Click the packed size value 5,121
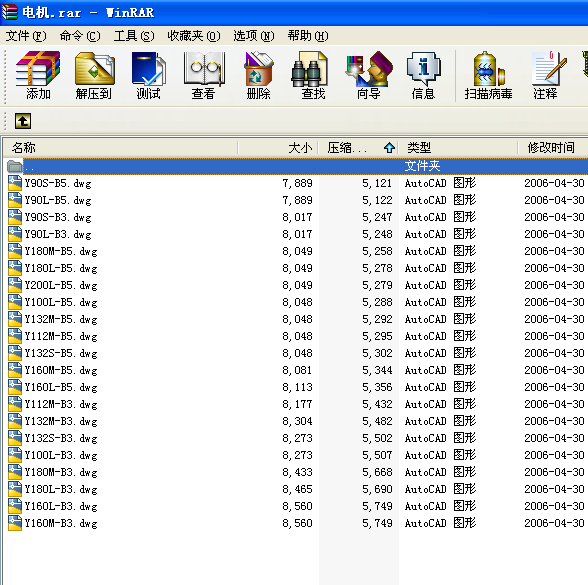 [x=377, y=183]
